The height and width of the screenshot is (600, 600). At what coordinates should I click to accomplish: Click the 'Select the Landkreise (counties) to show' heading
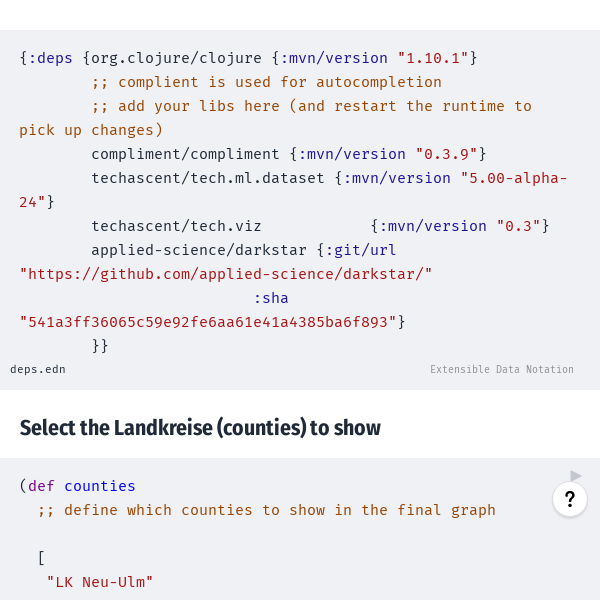point(200,428)
